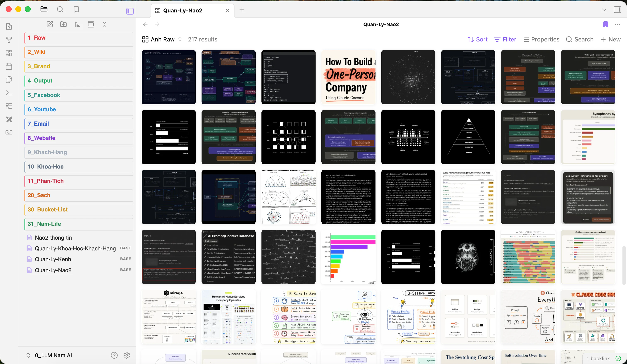This screenshot has height=364, width=627.
Task: Expand the 3_Brand folder
Action: pos(79,66)
